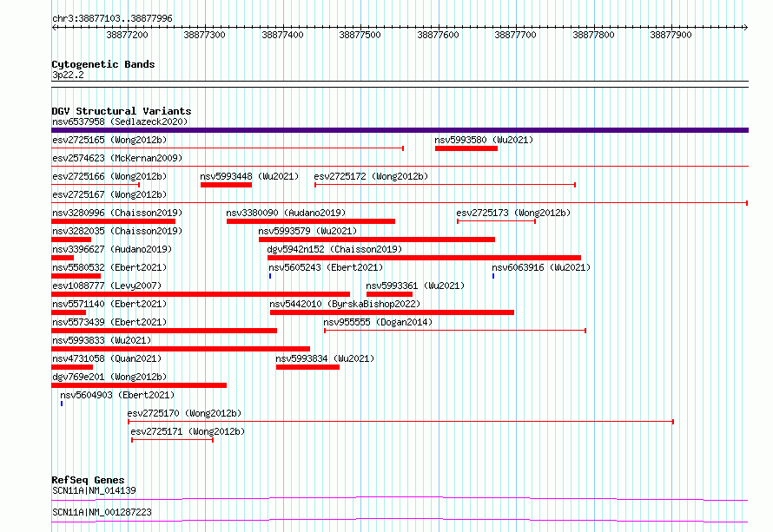Screen dimensions: 773x532
Task: Select the red dgv5942n152 variant bar
Action: [425, 258]
